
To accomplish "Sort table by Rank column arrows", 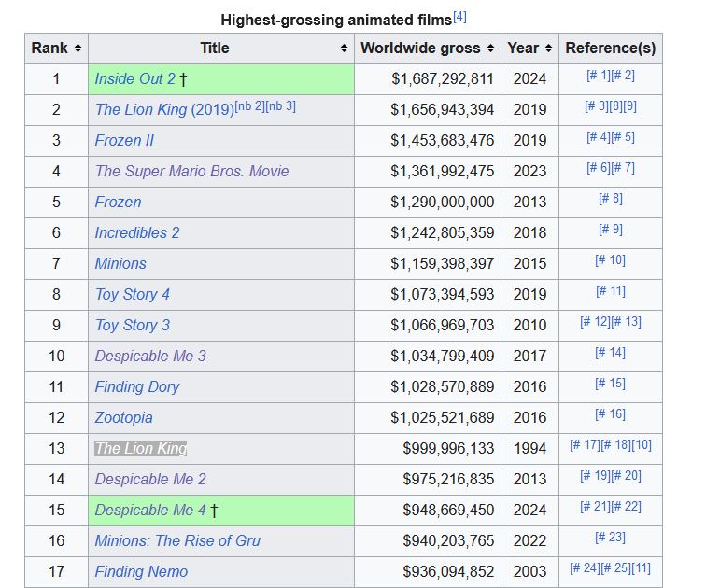I will pos(78,49).
